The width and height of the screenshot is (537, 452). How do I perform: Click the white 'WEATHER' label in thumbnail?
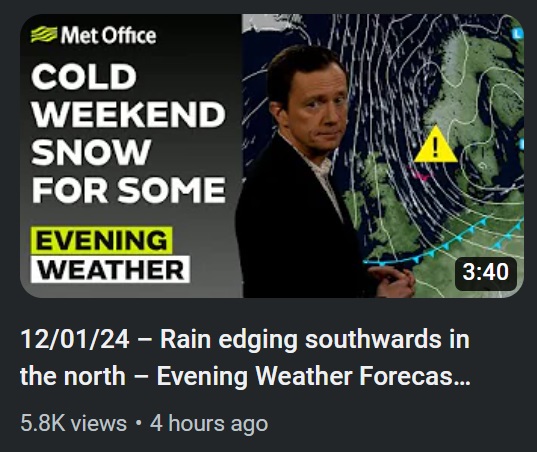[x=110, y=269]
